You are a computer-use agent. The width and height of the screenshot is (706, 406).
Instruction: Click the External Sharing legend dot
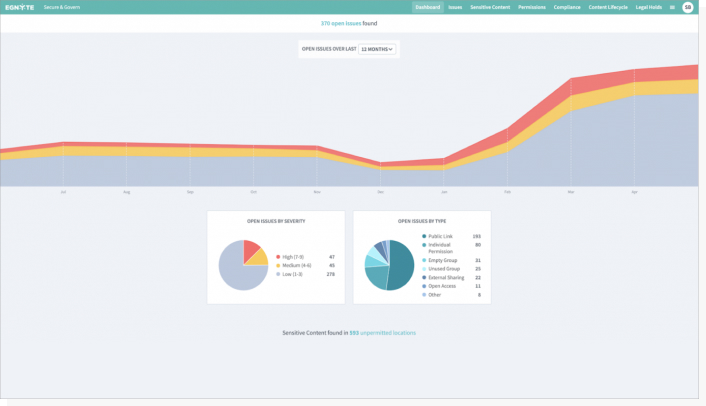click(x=424, y=277)
